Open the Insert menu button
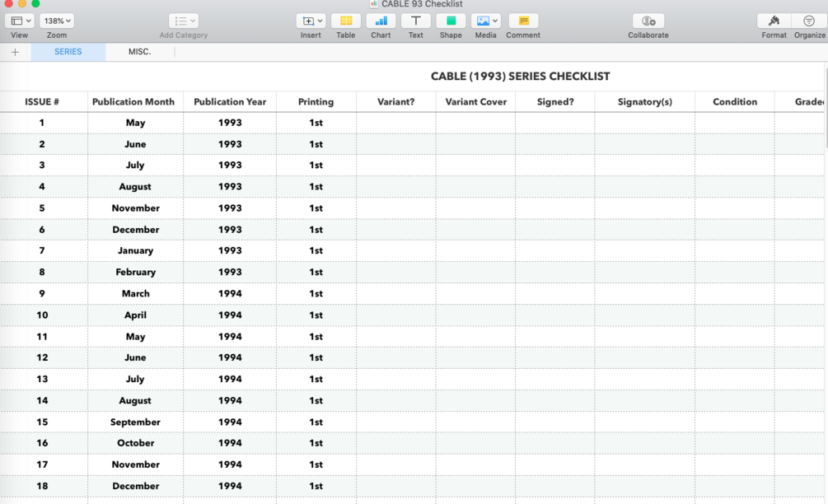Screen dimensions: 828x504 click(x=311, y=21)
